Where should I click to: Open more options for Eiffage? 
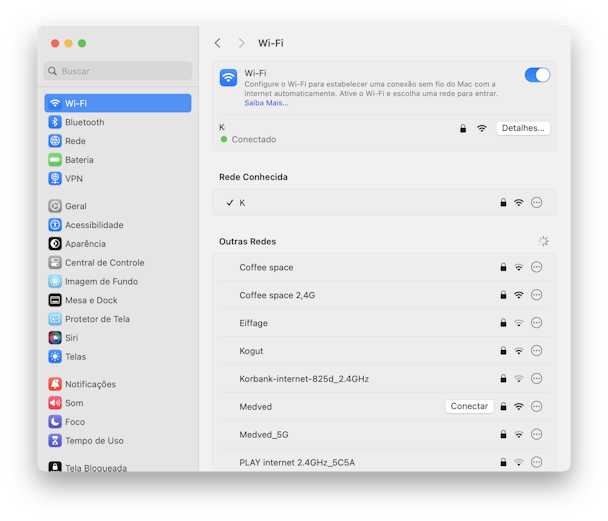[536, 323]
